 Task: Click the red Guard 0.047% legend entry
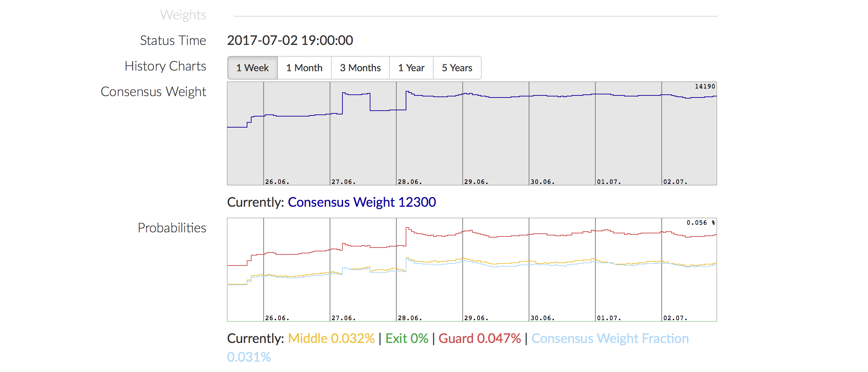click(x=480, y=338)
